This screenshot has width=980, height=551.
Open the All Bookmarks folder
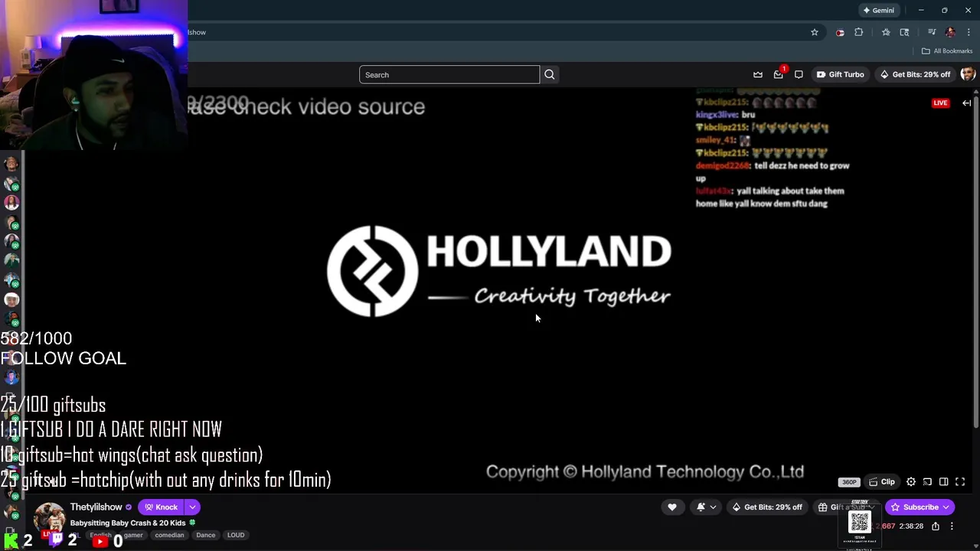[947, 51]
